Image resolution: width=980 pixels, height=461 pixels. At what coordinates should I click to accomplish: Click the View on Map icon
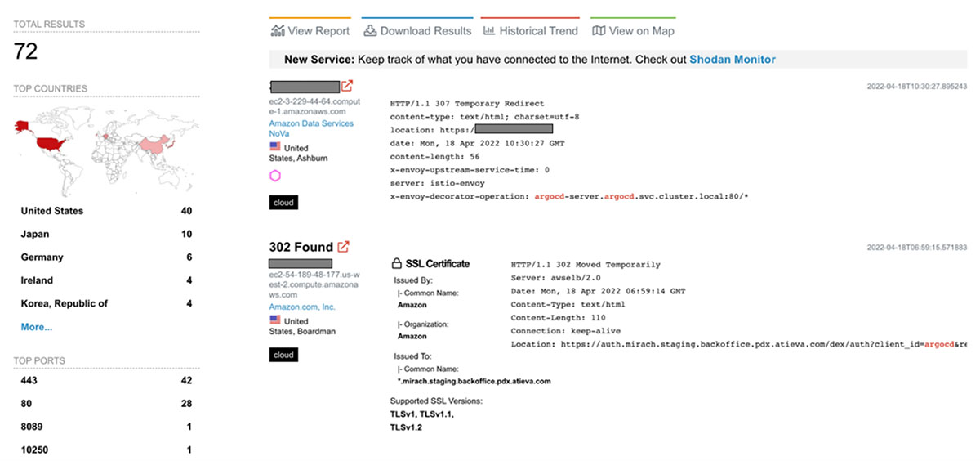tap(599, 31)
